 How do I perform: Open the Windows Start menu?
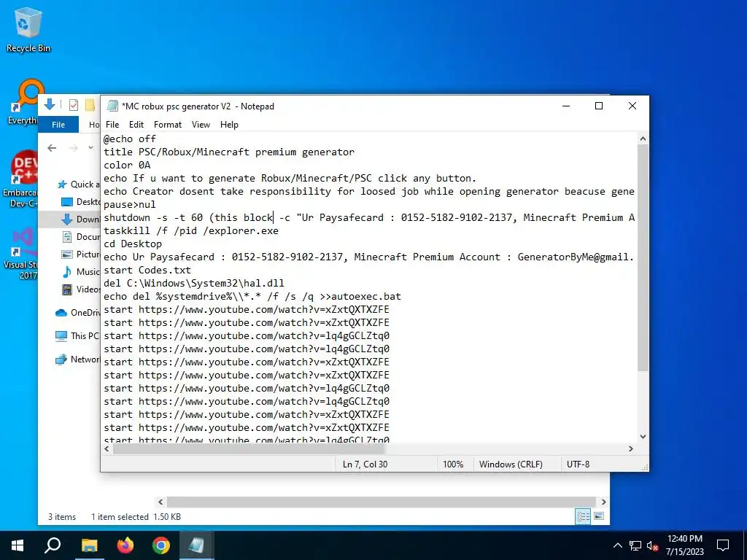18,545
